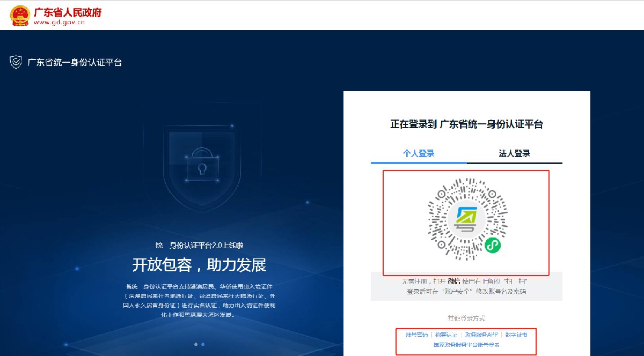This screenshot has width=644, height=356.
Task: Click the green mini-program badge on QR code
Action: click(493, 246)
